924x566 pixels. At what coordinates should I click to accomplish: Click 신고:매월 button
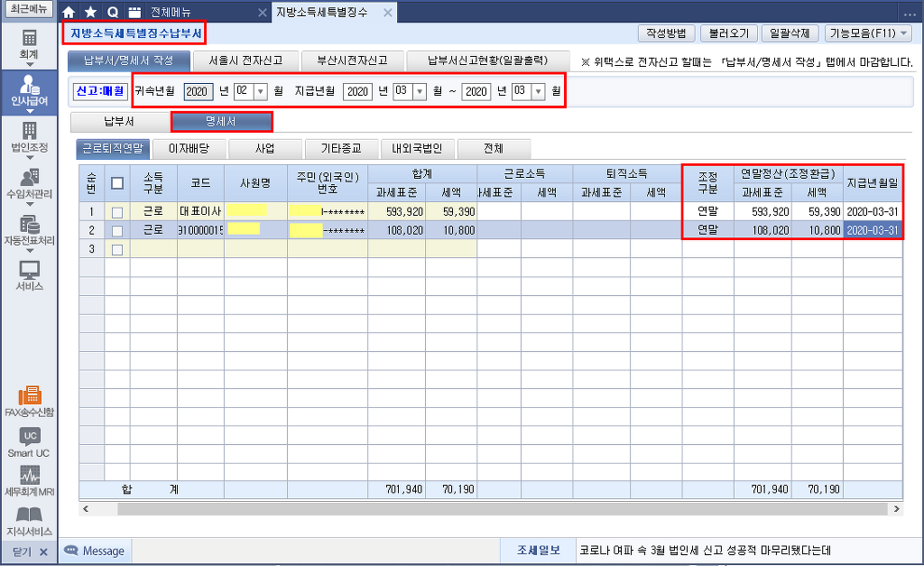(x=101, y=91)
